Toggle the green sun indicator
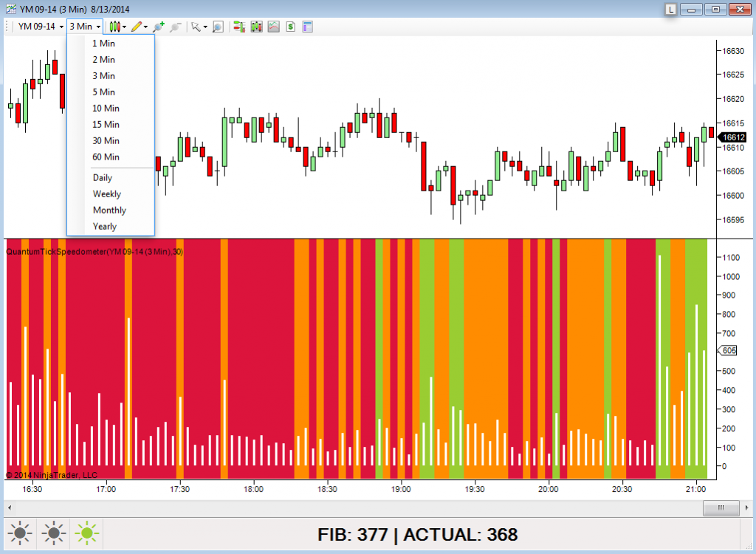The width and height of the screenshot is (756, 554). [x=85, y=533]
